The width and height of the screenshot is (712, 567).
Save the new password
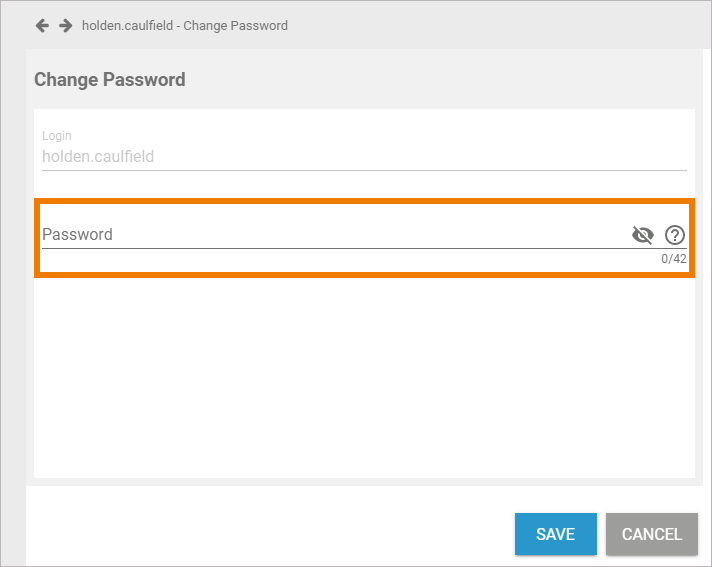pyautogui.click(x=555, y=534)
